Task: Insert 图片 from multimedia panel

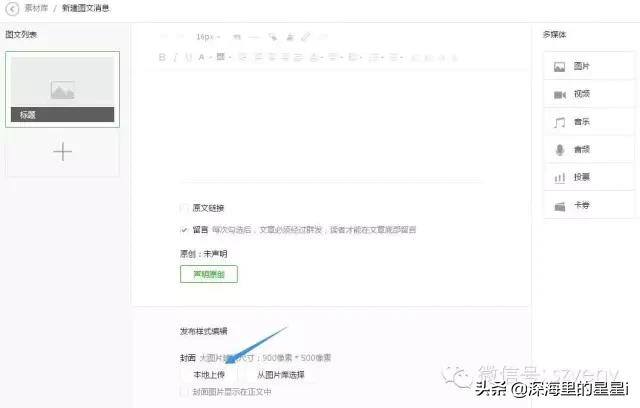Action: [589, 66]
